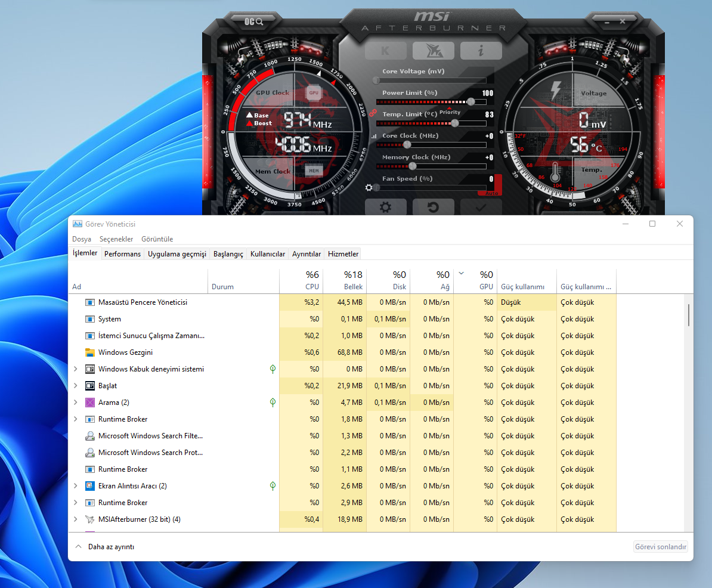
Task: Click the Düşük power usage cell
Action: click(x=527, y=302)
